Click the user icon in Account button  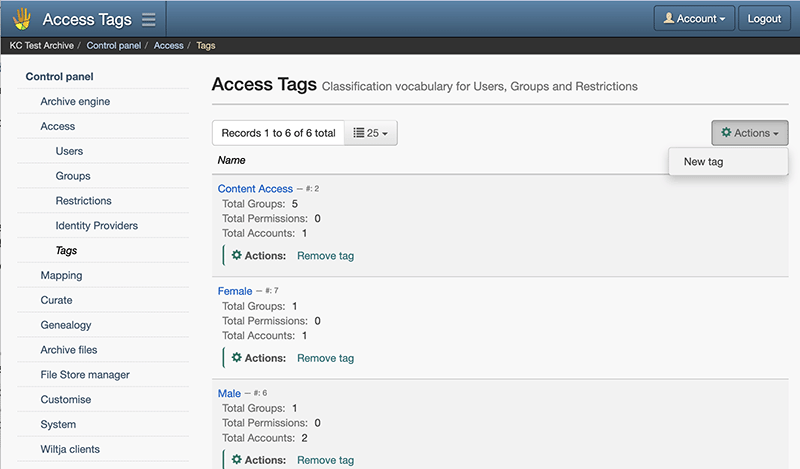(x=668, y=18)
